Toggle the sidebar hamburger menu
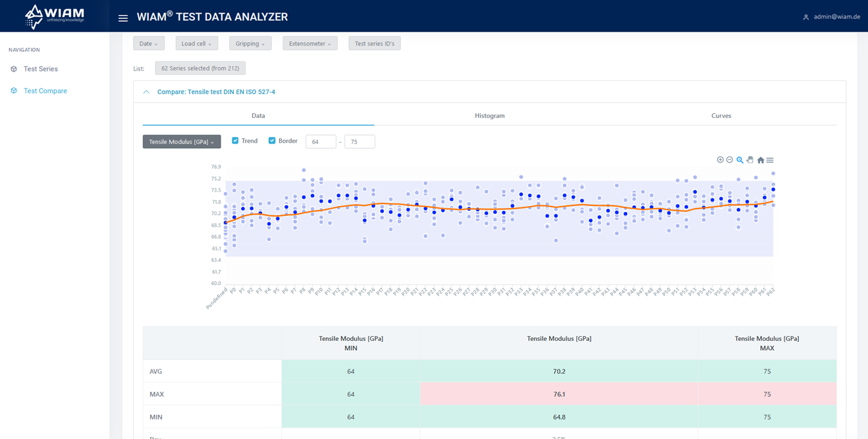The height and width of the screenshot is (439, 868). [x=123, y=18]
